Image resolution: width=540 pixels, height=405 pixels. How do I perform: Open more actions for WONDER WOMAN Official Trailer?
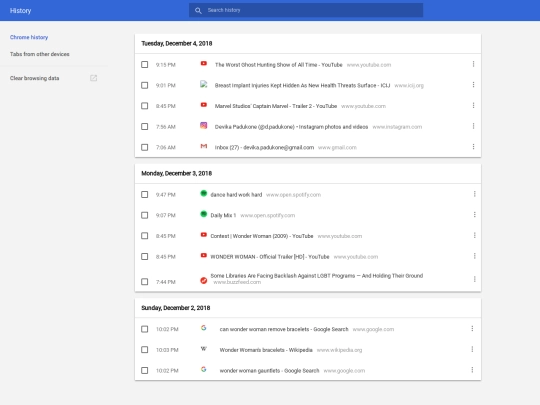[475, 256]
